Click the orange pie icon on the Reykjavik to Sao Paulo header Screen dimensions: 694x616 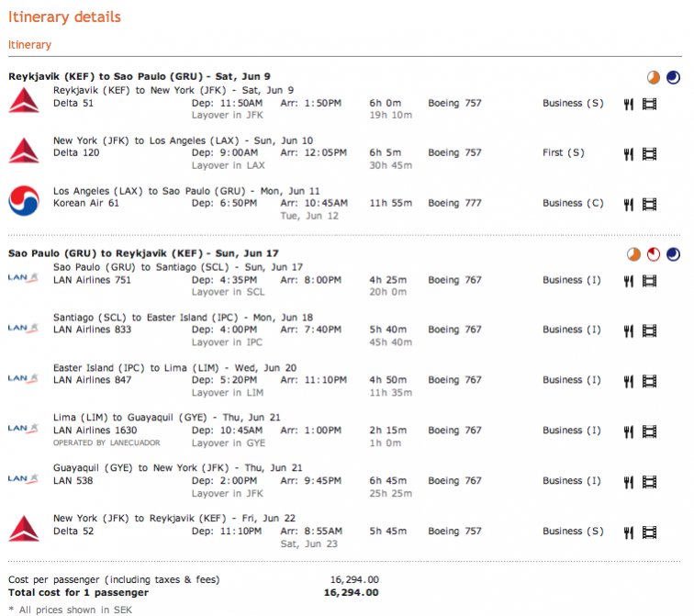pyautogui.click(x=653, y=78)
